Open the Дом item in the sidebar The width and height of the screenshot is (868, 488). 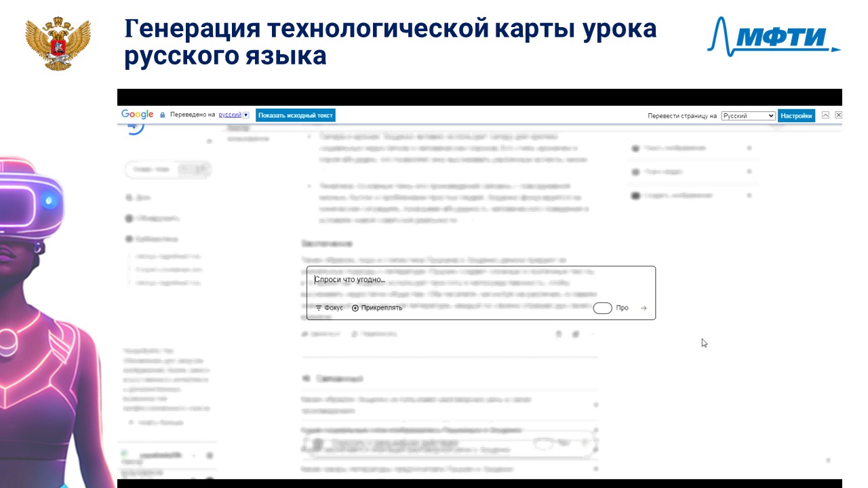point(138,197)
